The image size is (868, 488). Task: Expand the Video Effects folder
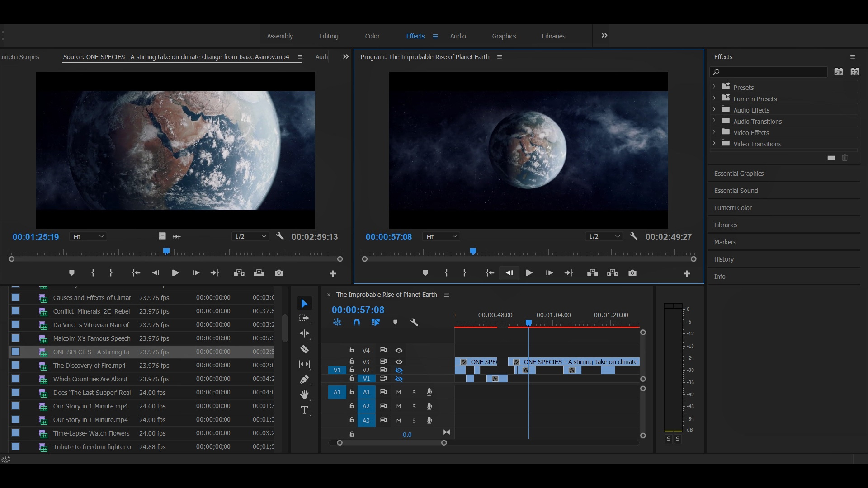coord(714,132)
